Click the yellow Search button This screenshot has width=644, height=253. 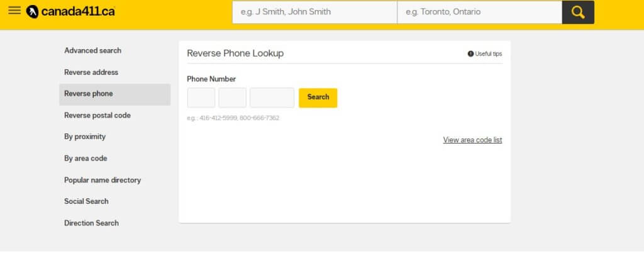pyautogui.click(x=318, y=98)
